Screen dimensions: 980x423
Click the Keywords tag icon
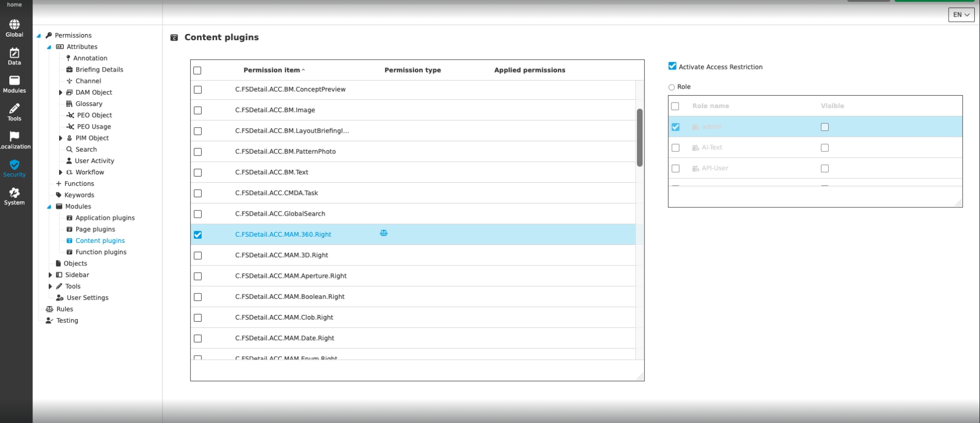point(59,195)
